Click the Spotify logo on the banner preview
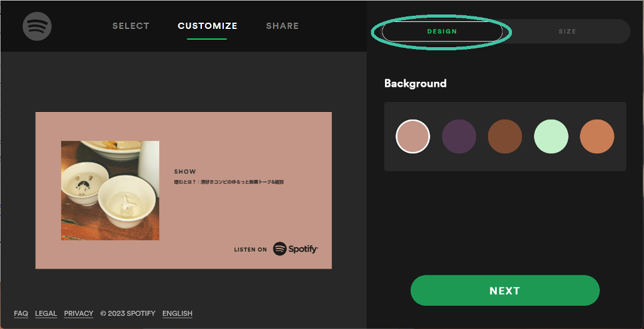Viewport: 644px width, 329px height. pyautogui.click(x=296, y=249)
